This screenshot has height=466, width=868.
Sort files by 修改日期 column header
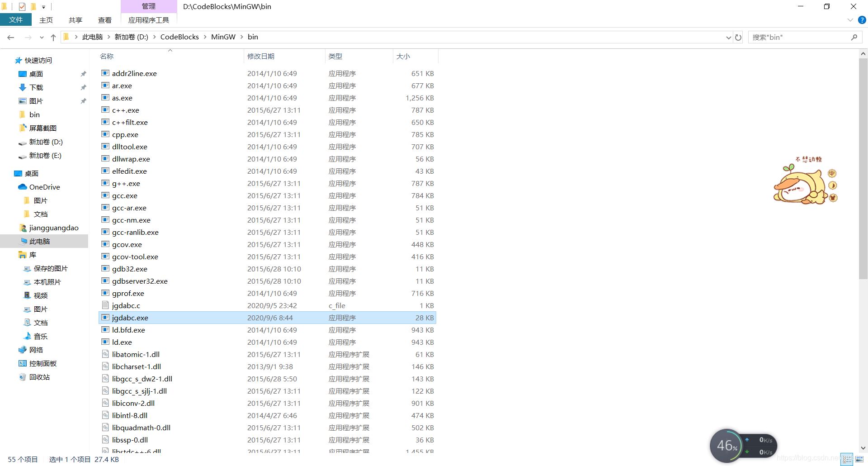pos(261,56)
